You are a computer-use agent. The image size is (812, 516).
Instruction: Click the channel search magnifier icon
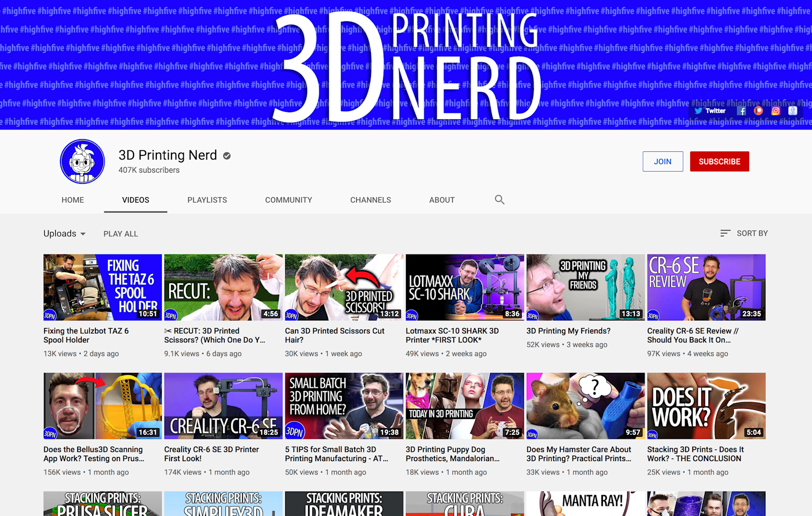499,200
